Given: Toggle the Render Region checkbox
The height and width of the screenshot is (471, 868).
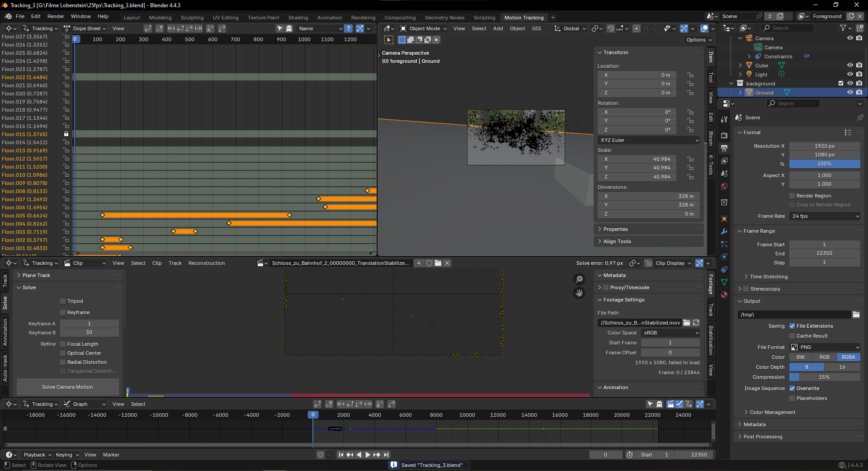Looking at the screenshot, I should pos(792,196).
